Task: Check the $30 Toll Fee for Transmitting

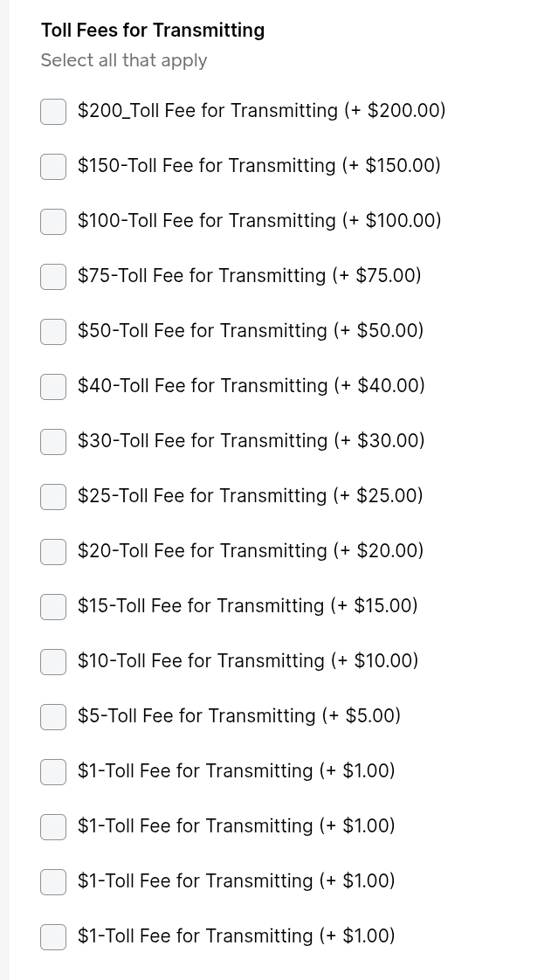Action: (x=52, y=441)
